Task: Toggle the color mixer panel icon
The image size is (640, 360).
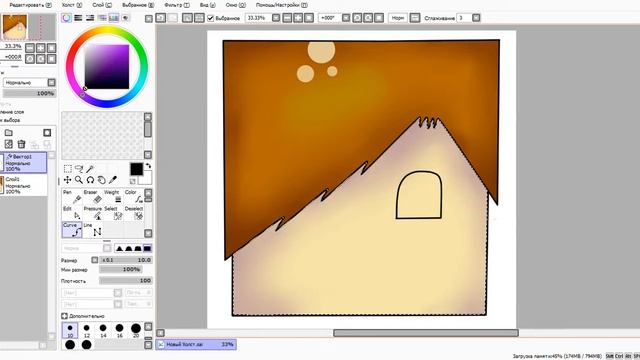Action: [102, 18]
